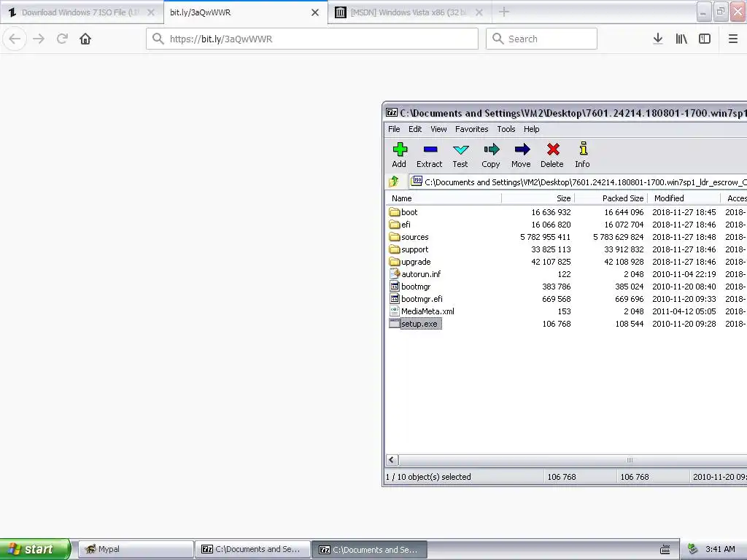Run the Test archive tool
The width and height of the screenshot is (747, 560).
[x=460, y=155]
